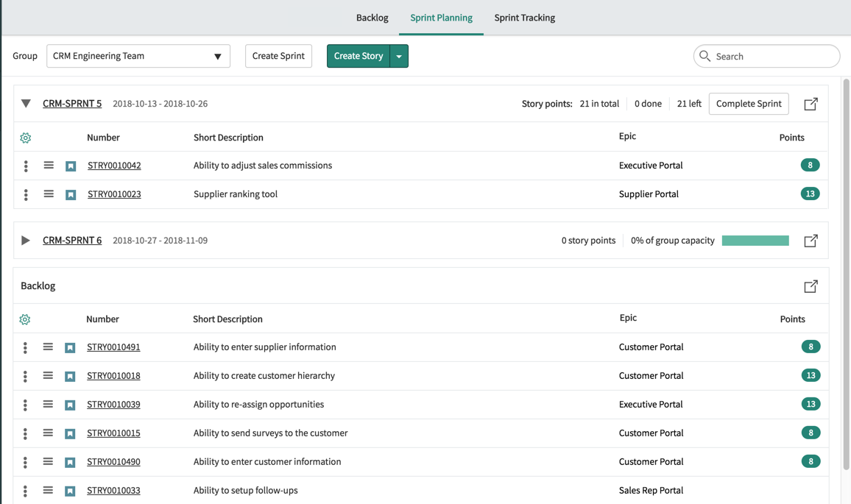851x504 pixels.
Task: Open the CRM-SPRNT 5 link
Action: [x=72, y=103]
